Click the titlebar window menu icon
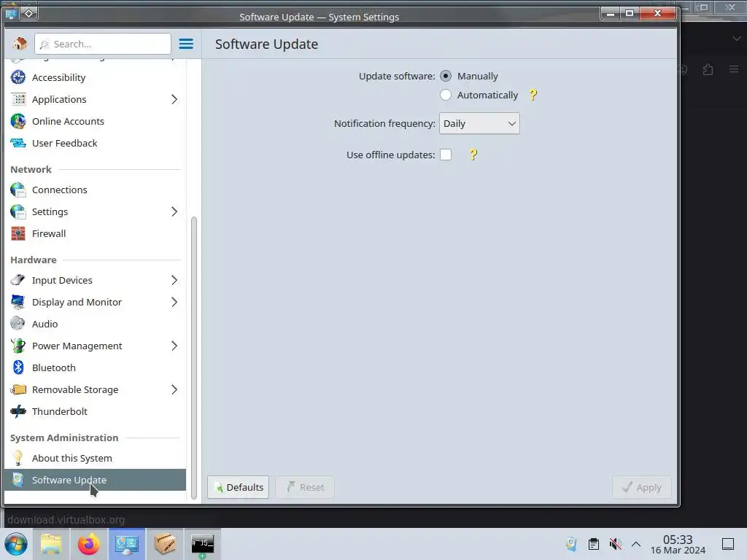The height and width of the screenshot is (560, 747). click(12, 13)
